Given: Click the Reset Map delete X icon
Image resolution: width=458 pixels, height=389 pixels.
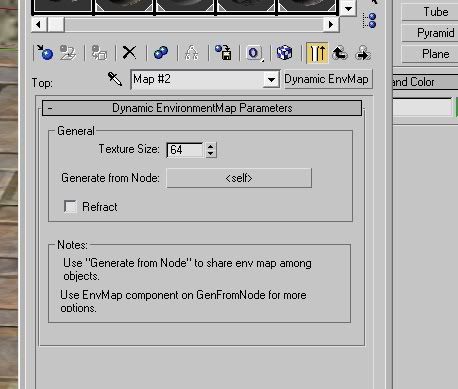Looking at the screenshot, I should [129, 53].
